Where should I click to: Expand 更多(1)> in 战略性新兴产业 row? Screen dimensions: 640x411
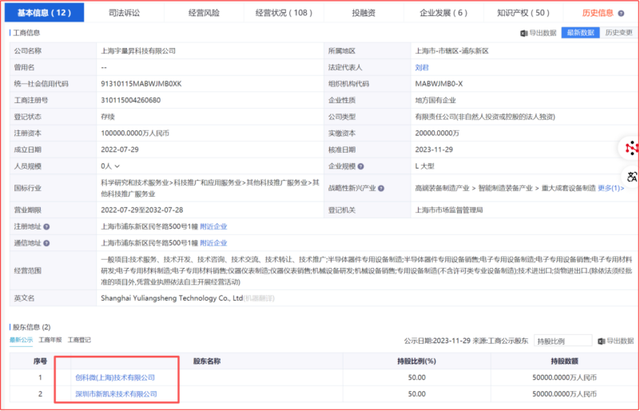click(x=611, y=189)
